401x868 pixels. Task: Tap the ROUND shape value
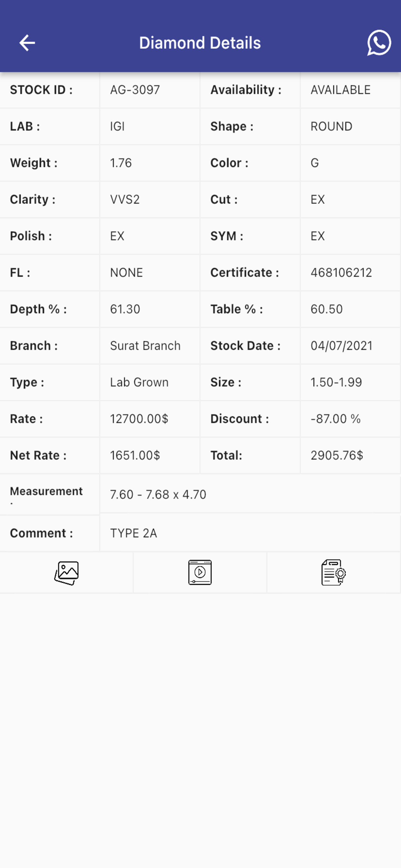pos(331,126)
